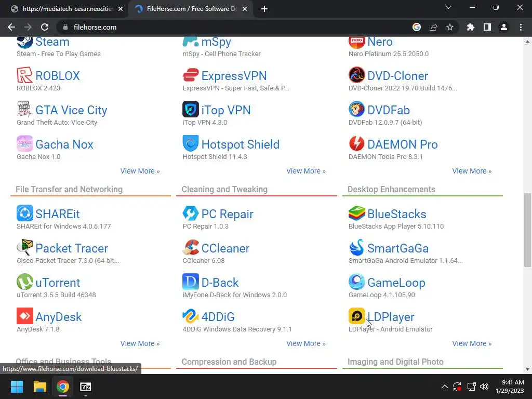Click the Imaging and Digital Photo heading
Viewport: 532px width, 399px height.
(395, 362)
